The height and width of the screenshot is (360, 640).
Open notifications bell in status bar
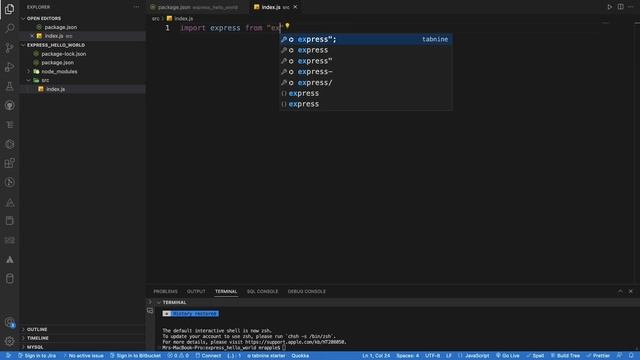click(631, 356)
